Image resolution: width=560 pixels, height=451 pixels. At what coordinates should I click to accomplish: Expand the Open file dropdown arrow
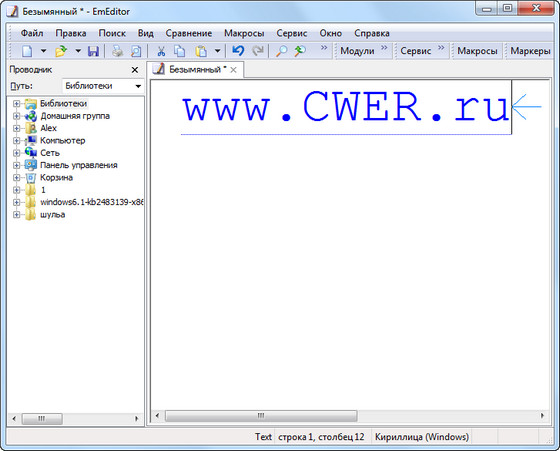(x=78, y=51)
